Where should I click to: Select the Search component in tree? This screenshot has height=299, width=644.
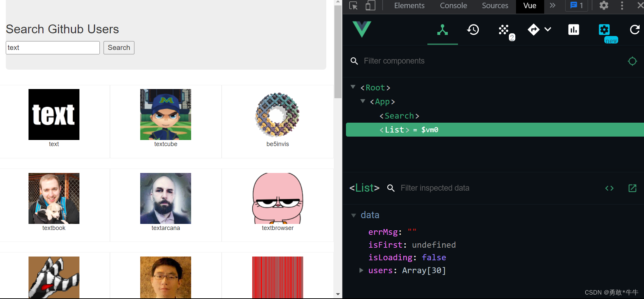(x=399, y=116)
